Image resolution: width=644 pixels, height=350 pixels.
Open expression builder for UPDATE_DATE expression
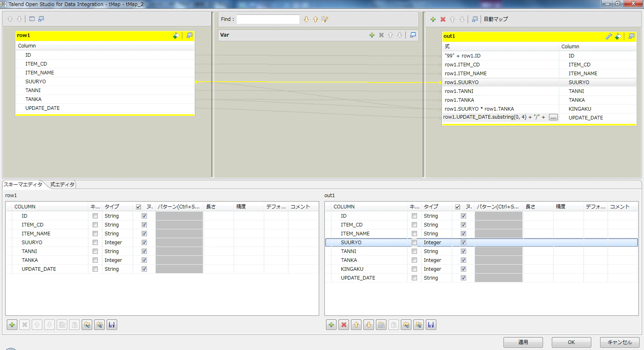pos(553,117)
